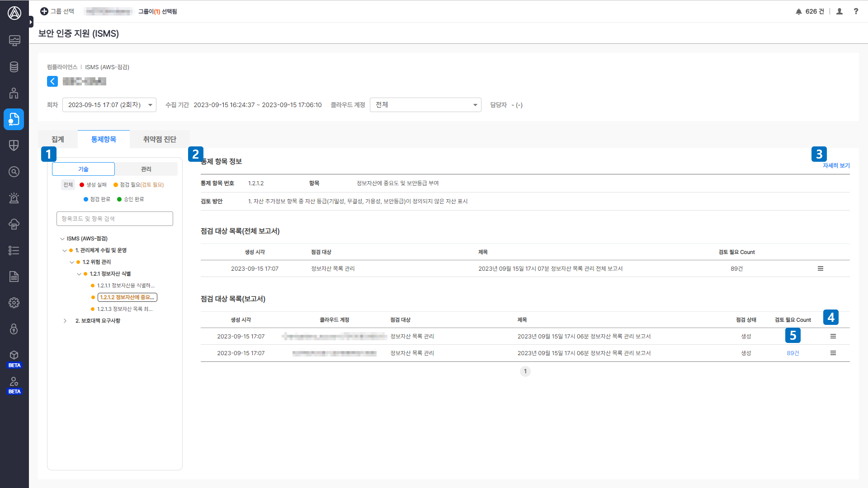Open the report document icon in sidebar

[x=14, y=277]
